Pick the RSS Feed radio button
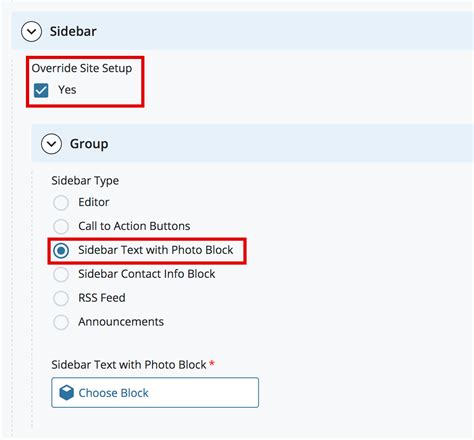Viewport: 474px width, 440px height. tap(61, 298)
